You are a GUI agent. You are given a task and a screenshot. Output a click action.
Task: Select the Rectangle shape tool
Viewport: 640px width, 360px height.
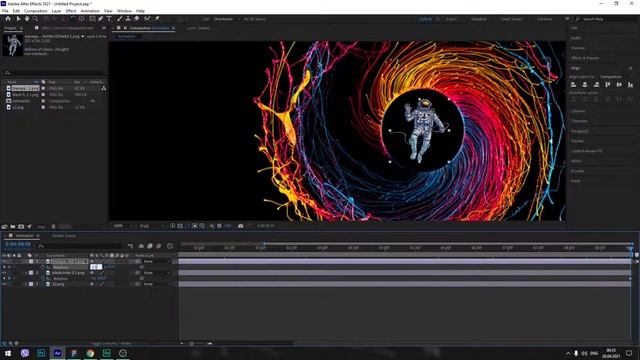point(92,19)
